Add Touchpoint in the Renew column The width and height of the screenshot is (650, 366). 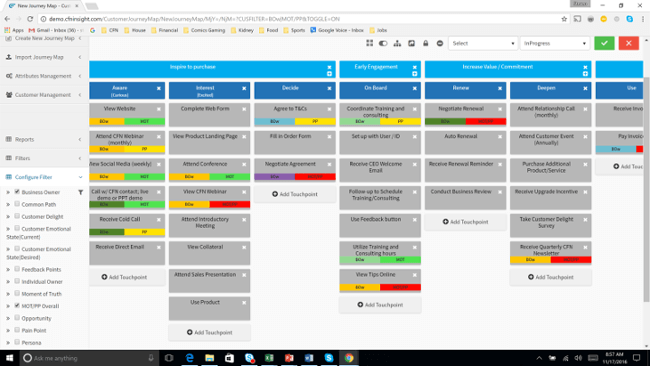[465, 222]
